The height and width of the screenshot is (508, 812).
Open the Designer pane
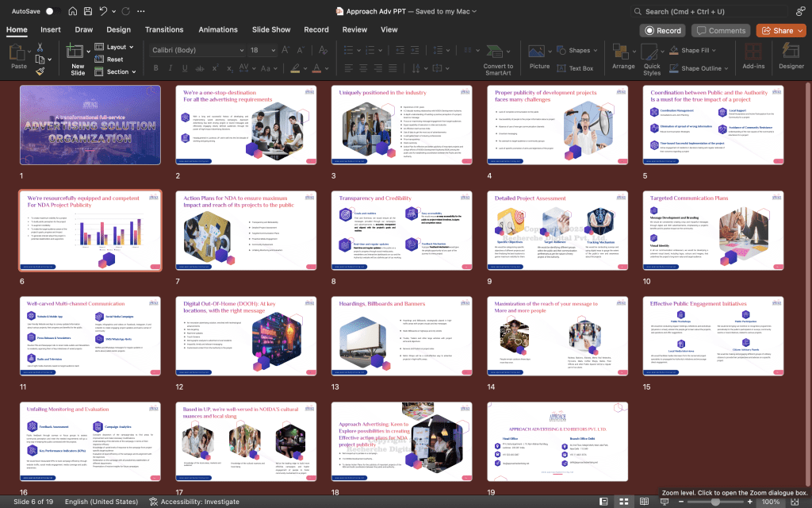[x=791, y=56]
